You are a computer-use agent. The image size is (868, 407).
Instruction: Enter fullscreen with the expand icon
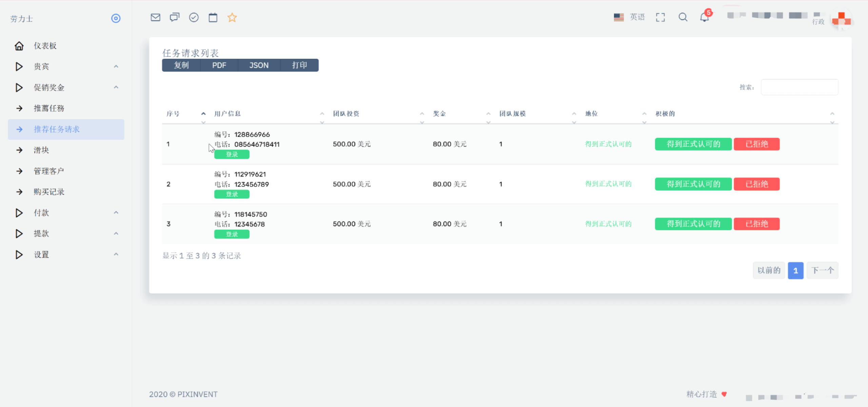[x=660, y=17]
